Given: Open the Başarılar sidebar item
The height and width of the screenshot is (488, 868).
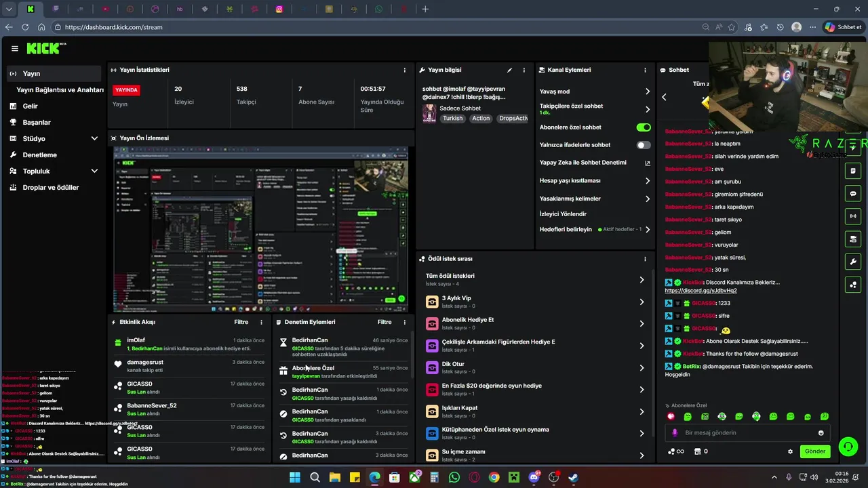Looking at the screenshot, I should coord(54,122).
